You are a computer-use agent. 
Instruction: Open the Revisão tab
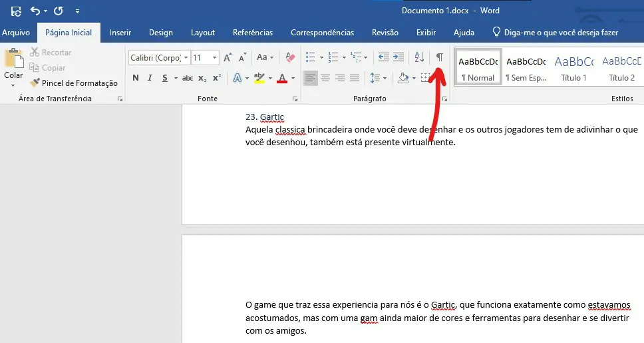point(385,33)
